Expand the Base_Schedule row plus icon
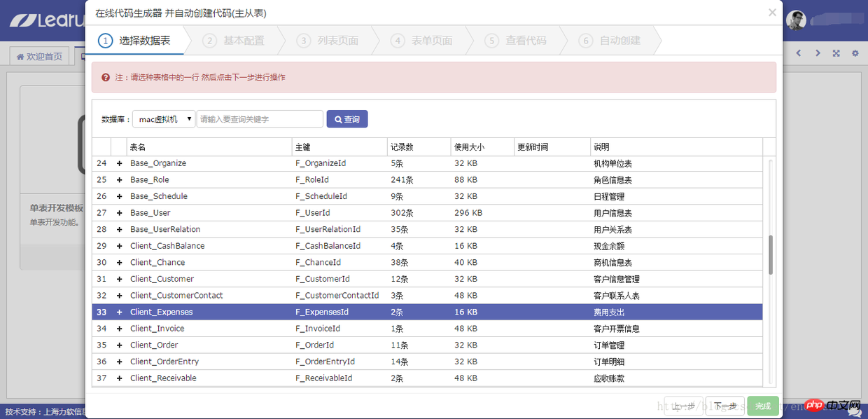Viewport: 868px width, 419px height. 119,196
